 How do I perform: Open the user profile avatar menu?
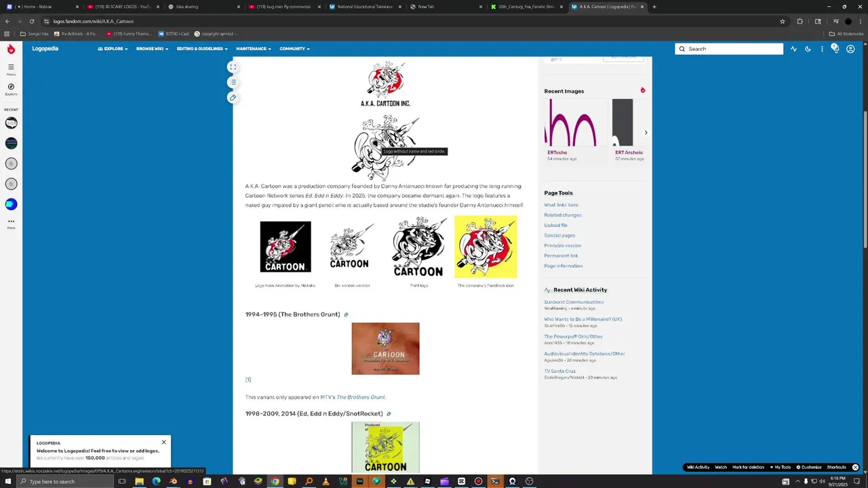pyautogui.click(x=850, y=49)
